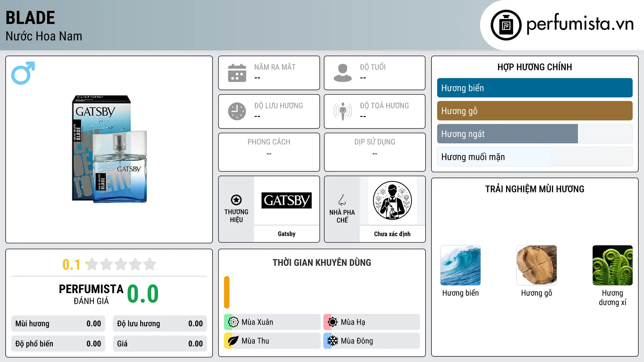The height and width of the screenshot is (362, 644).
Task: Click the perfumer illustration in the circle
Action: pos(392,200)
